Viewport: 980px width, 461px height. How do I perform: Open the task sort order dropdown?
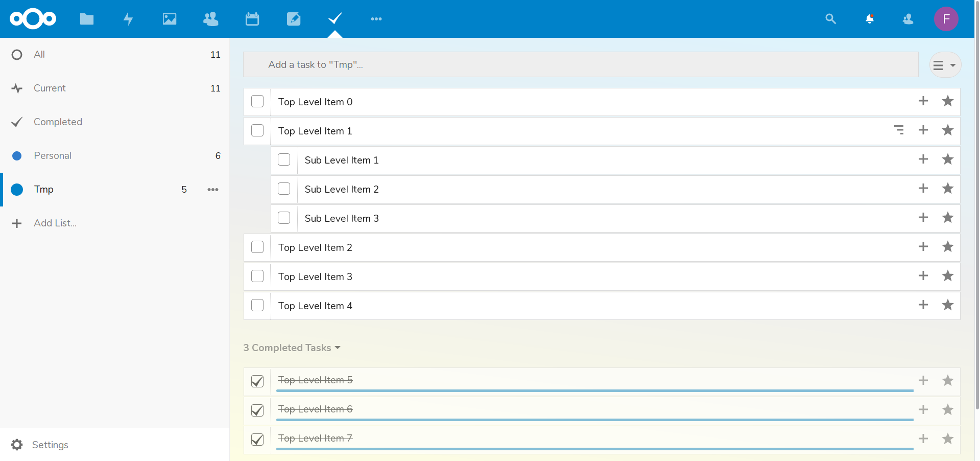click(945, 64)
